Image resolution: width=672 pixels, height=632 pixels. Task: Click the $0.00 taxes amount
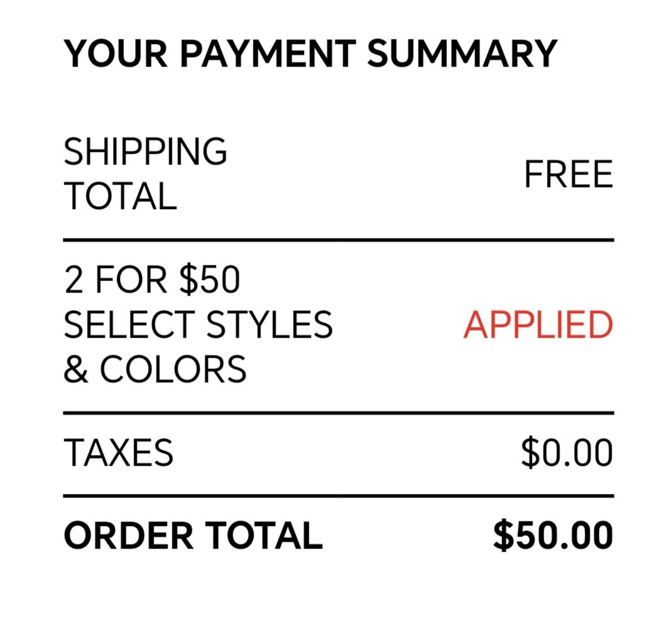tap(566, 452)
